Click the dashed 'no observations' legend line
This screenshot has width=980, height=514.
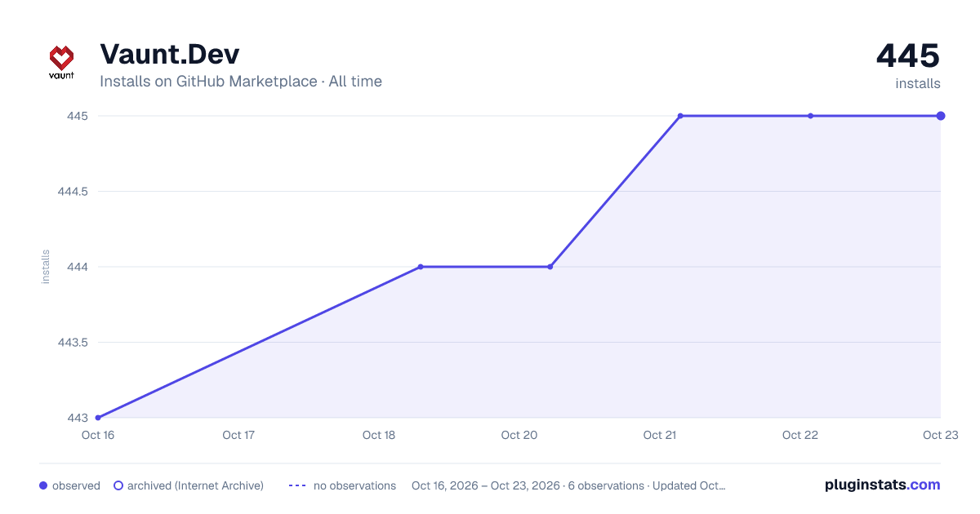(x=297, y=485)
